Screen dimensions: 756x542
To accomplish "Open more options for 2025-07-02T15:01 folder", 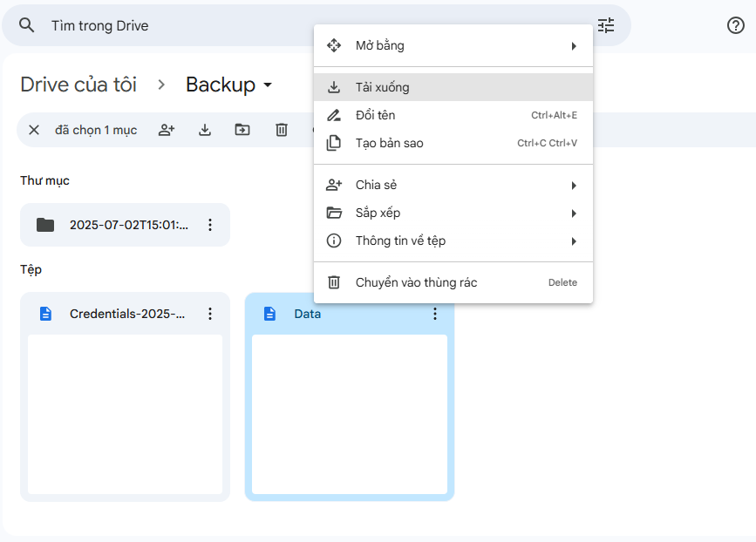I will click(x=210, y=225).
